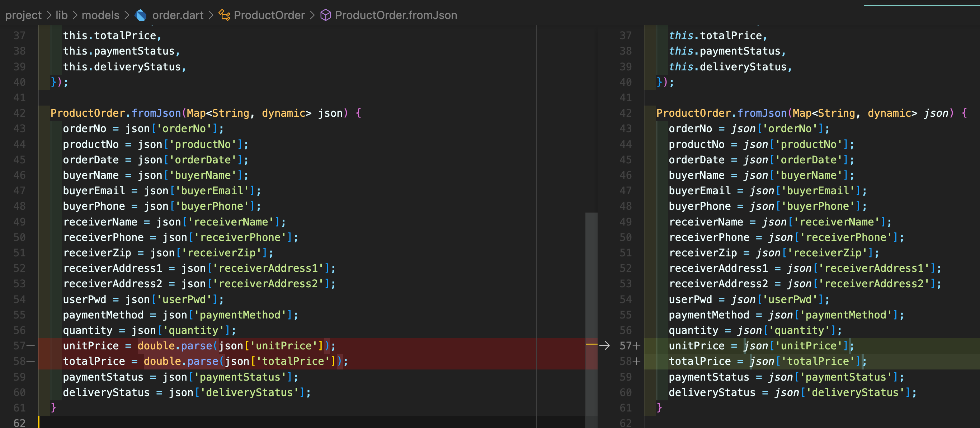
Task: Click the revert change arrow beside line 57
Action: pos(604,345)
